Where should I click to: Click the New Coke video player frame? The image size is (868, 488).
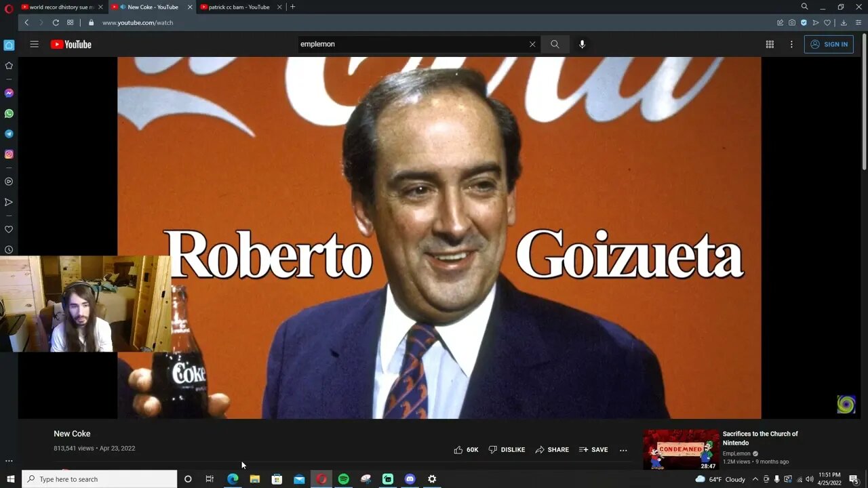click(439, 237)
